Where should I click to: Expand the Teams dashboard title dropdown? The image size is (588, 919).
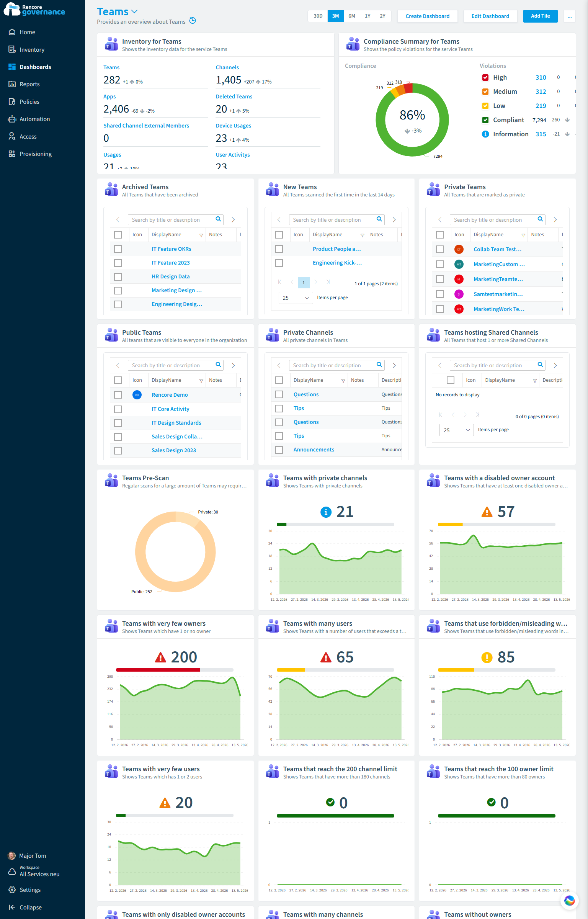134,12
